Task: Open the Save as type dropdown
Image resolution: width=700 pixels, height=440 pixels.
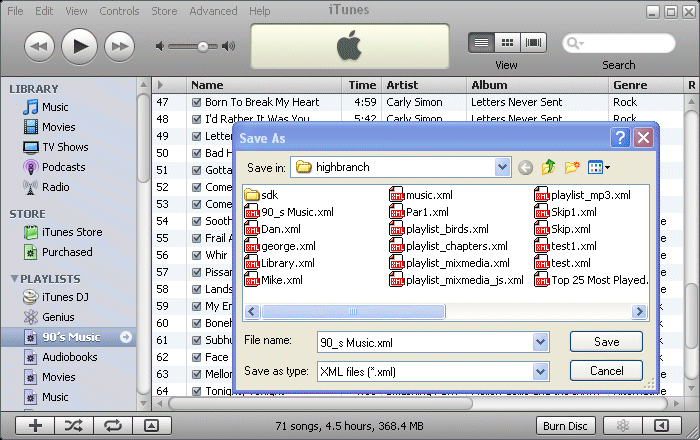Action: coord(540,371)
